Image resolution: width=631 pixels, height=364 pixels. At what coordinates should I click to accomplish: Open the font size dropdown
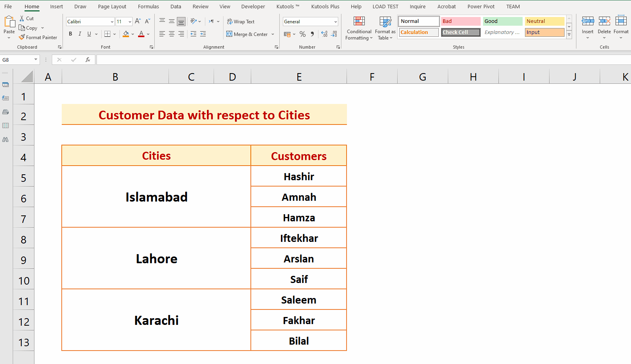tap(130, 22)
